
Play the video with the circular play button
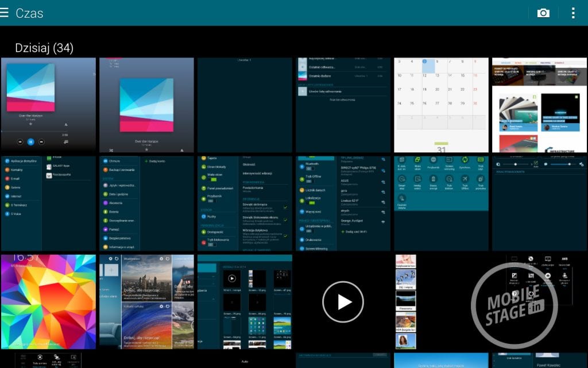(343, 301)
